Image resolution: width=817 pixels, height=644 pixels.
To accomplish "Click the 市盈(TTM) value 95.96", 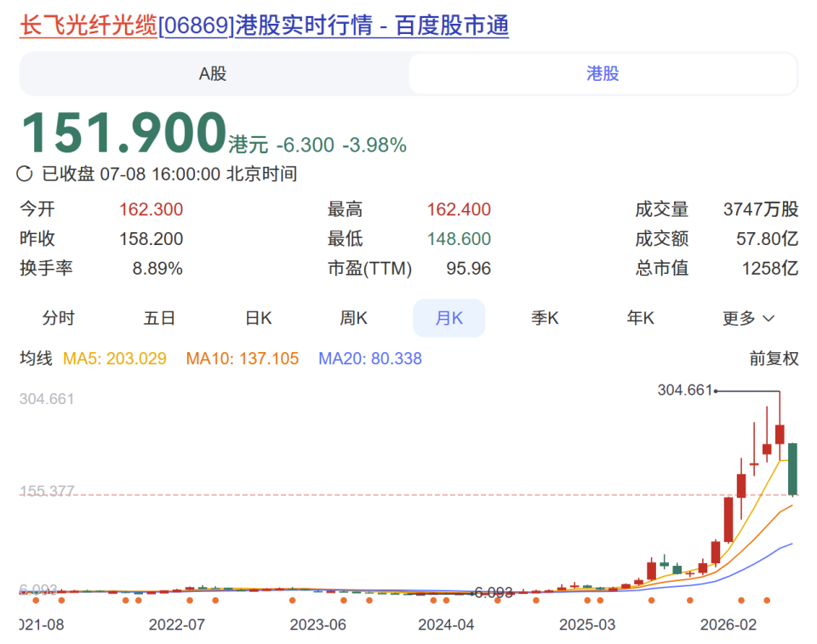I will 468,268.
